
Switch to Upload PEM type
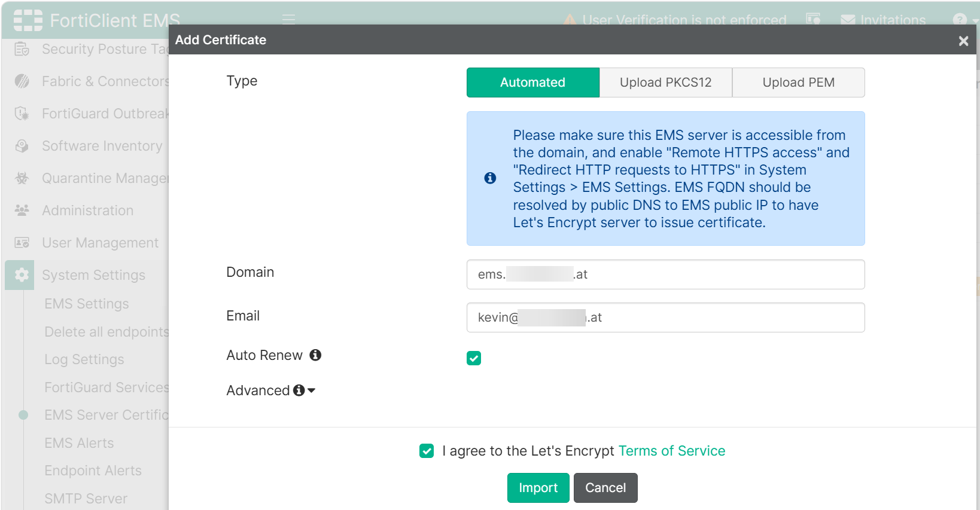798,83
